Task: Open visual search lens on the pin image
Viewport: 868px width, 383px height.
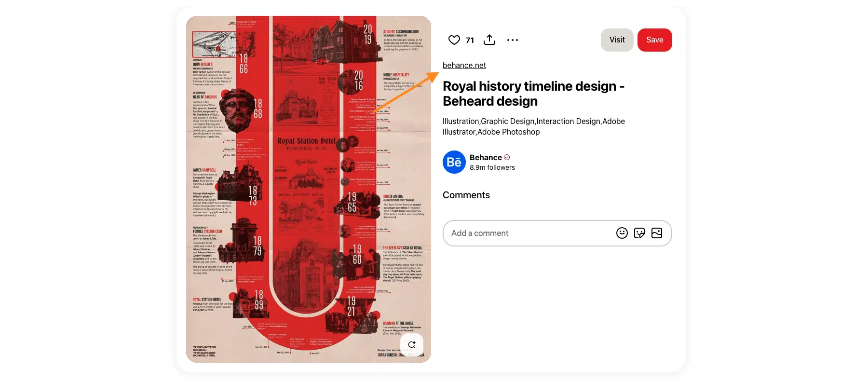Action: click(412, 345)
